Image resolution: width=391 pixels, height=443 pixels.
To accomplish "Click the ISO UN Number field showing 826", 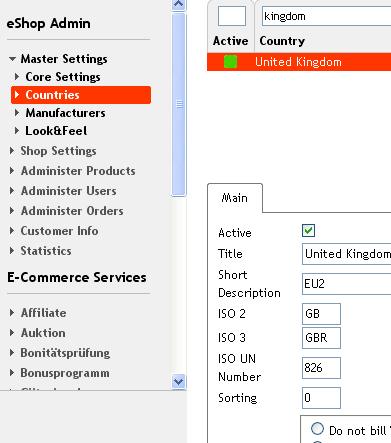I will [321, 368].
